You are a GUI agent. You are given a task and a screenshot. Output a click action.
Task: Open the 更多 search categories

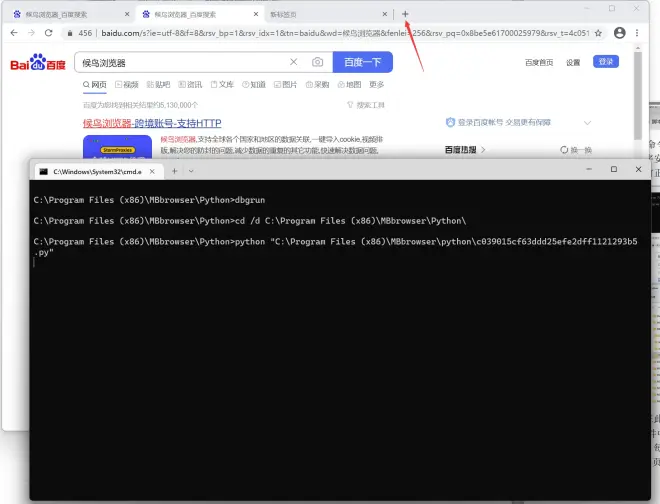click(377, 85)
